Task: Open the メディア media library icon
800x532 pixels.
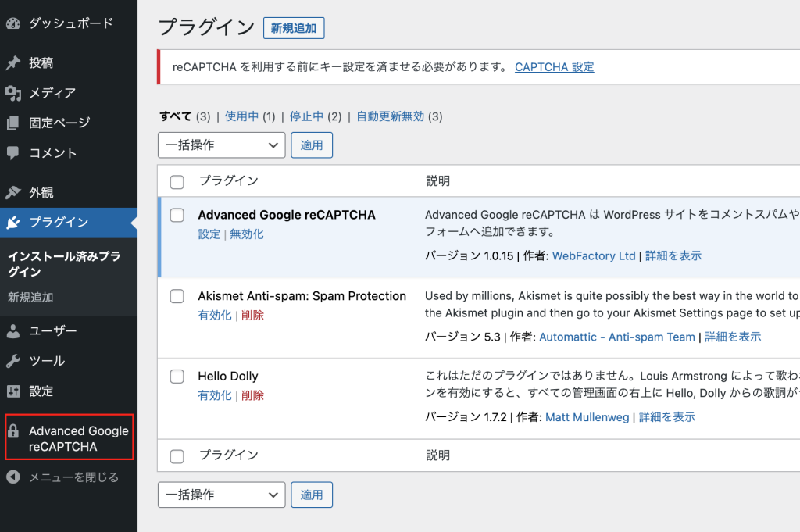Action: tap(13, 93)
